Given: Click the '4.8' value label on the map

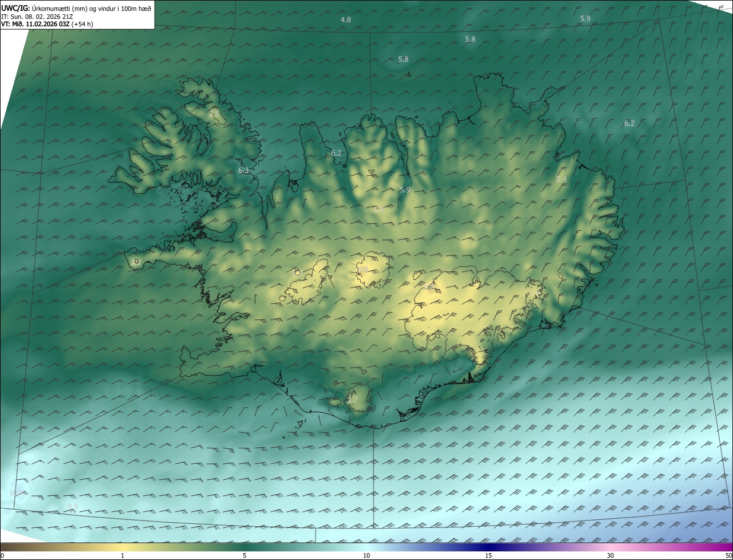Looking at the screenshot, I should (346, 19).
